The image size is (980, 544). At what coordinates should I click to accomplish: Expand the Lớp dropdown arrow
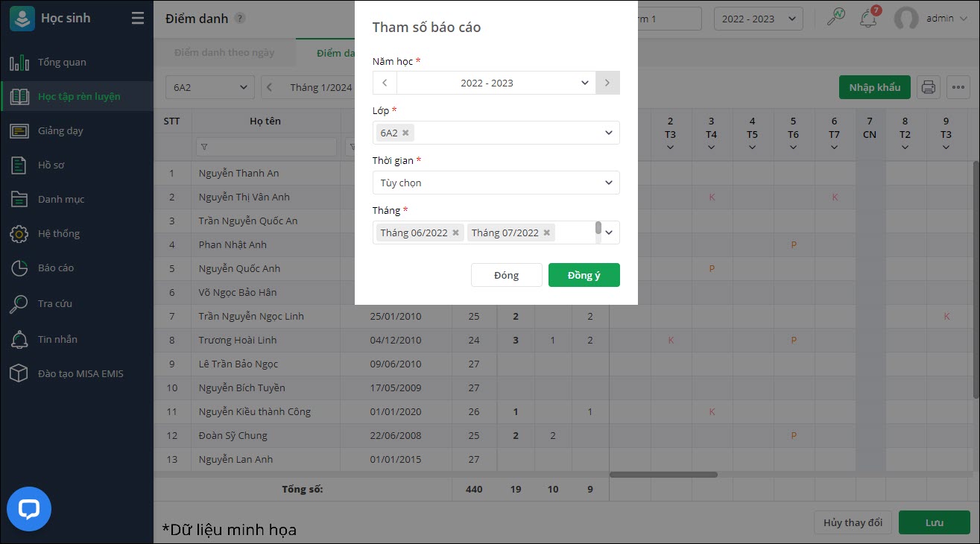[608, 133]
